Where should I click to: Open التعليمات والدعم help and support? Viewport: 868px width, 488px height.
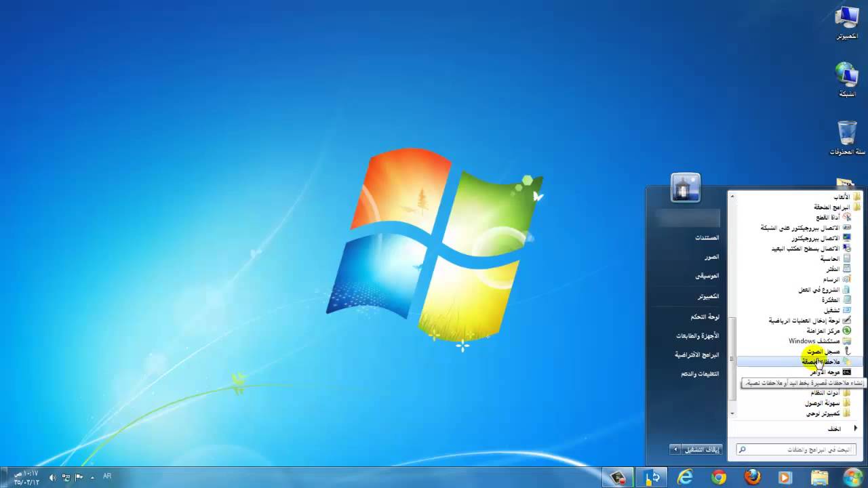tap(701, 374)
